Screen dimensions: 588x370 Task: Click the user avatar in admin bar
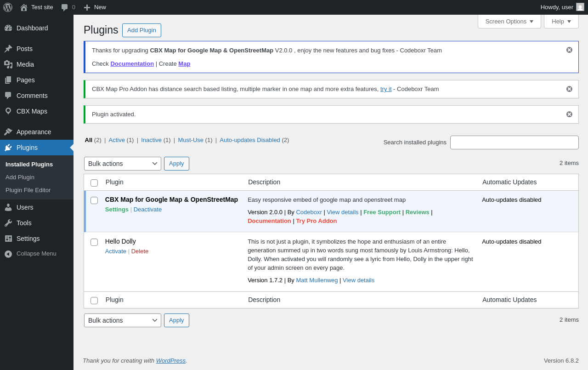pos(580,7)
